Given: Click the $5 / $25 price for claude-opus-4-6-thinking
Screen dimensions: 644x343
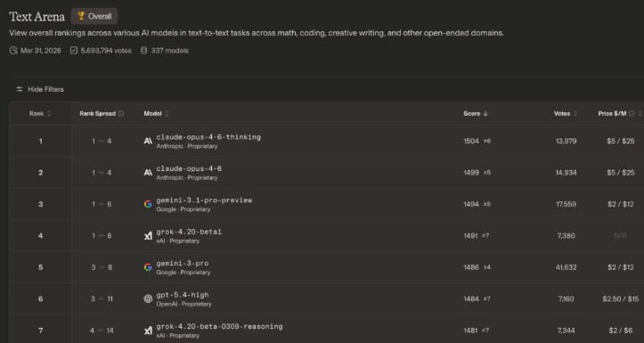Looking at the screenshot, I should 621,141.
